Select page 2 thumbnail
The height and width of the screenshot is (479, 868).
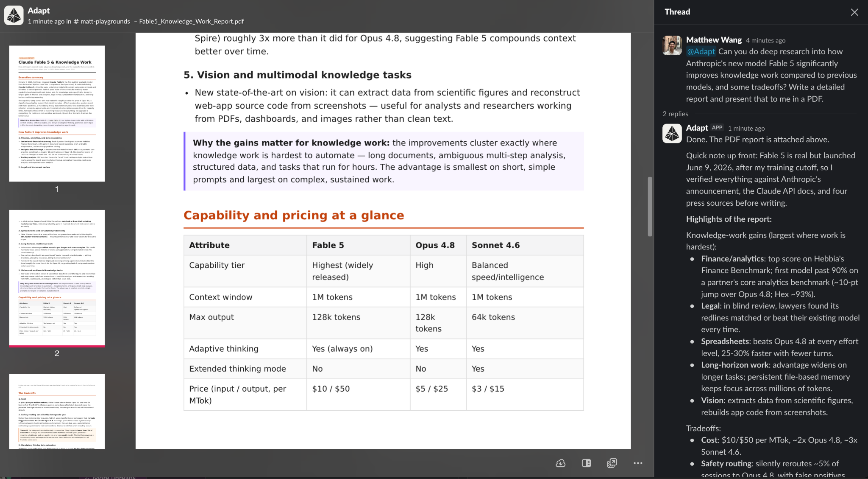[x=57, y=278]
